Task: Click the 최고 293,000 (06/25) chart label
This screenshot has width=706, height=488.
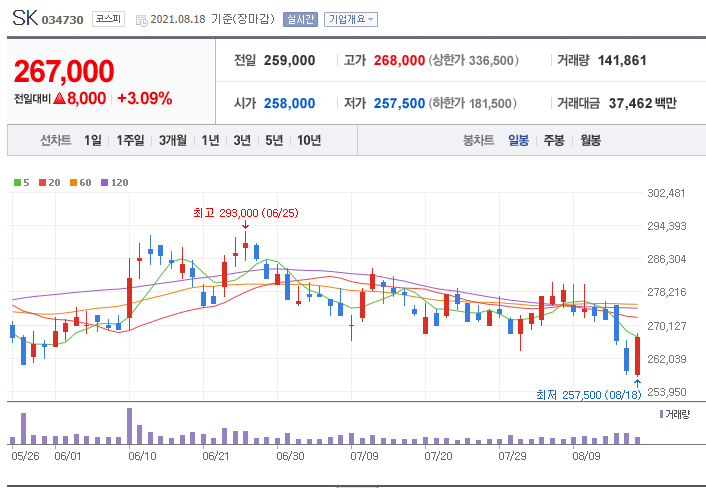Action: click(x=246, y=212)
